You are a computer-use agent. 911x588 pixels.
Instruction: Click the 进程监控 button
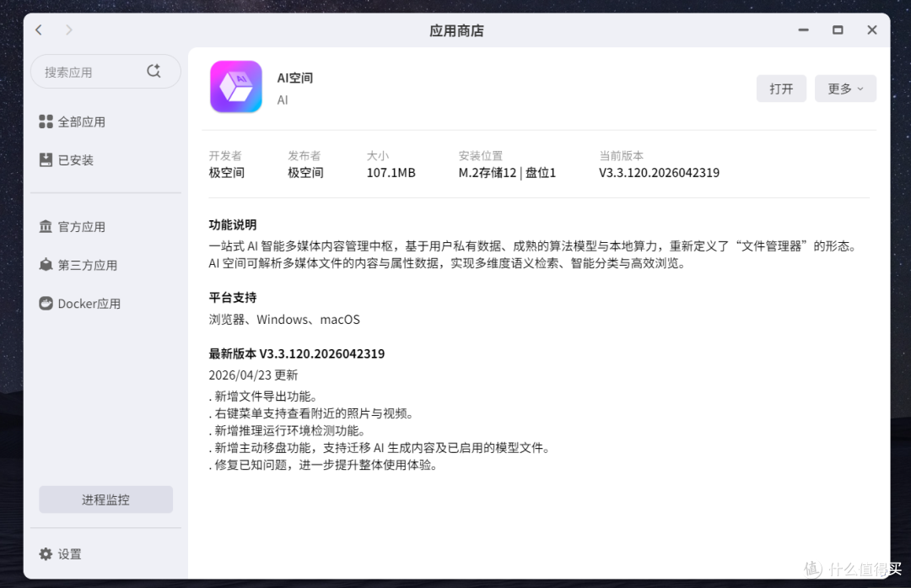click(x=105, y=499)
